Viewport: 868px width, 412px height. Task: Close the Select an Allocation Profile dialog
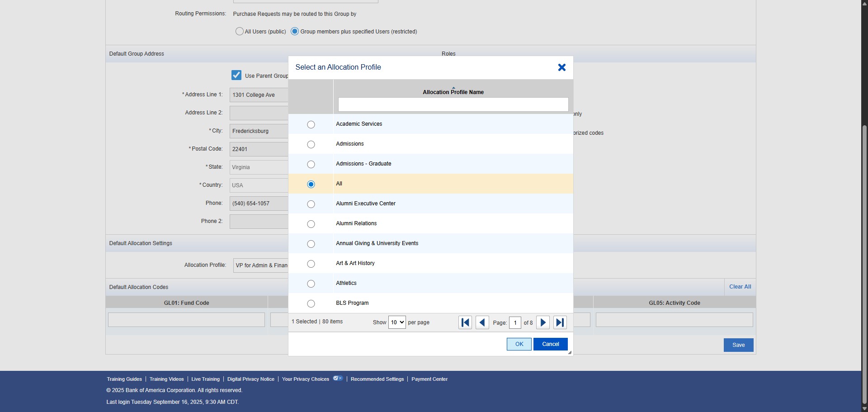click(561, 67)
